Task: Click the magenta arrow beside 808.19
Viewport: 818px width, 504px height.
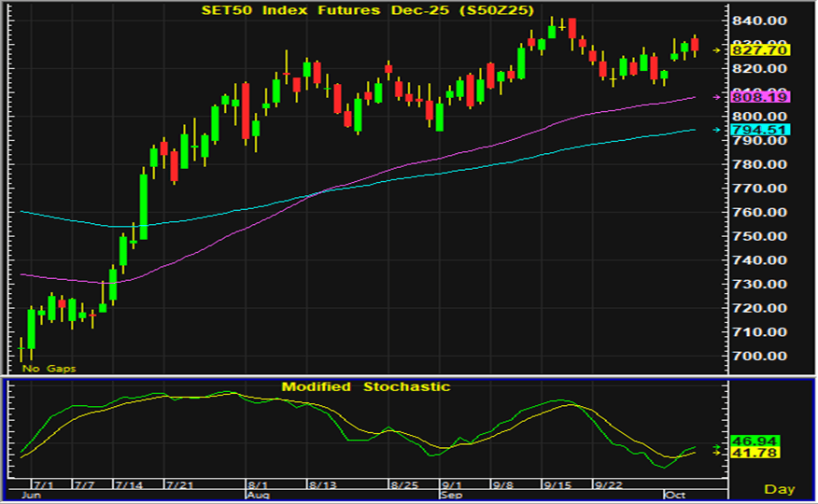Action: (717, 97)
